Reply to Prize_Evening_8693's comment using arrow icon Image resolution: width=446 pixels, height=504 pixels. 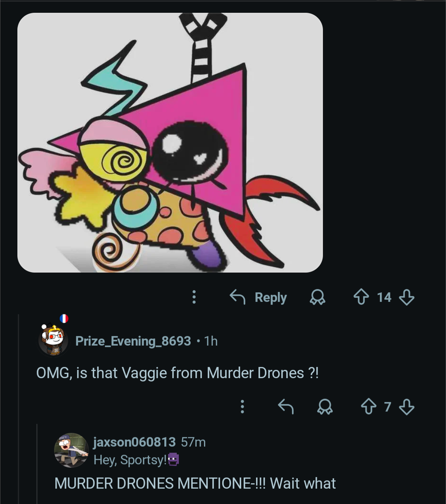285,407
